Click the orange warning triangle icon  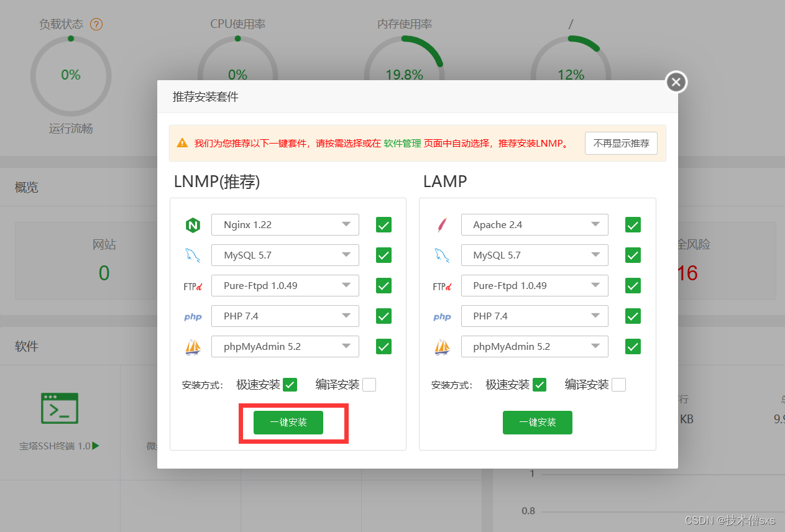(182, 143)
